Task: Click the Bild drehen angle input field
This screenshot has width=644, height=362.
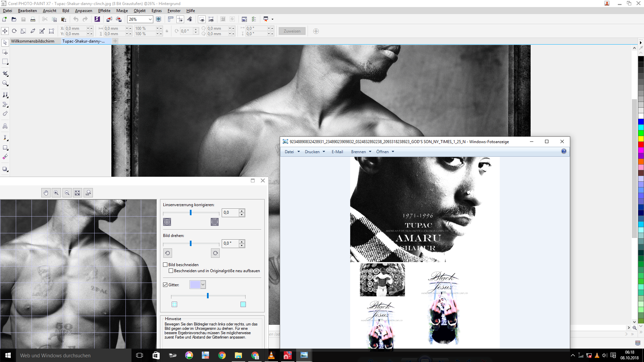Action: click(x=231, y=243)
